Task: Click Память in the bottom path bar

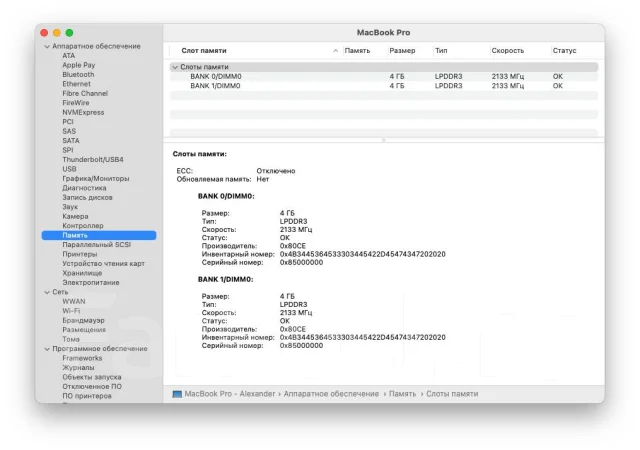Action: click(x=402, y=394)
